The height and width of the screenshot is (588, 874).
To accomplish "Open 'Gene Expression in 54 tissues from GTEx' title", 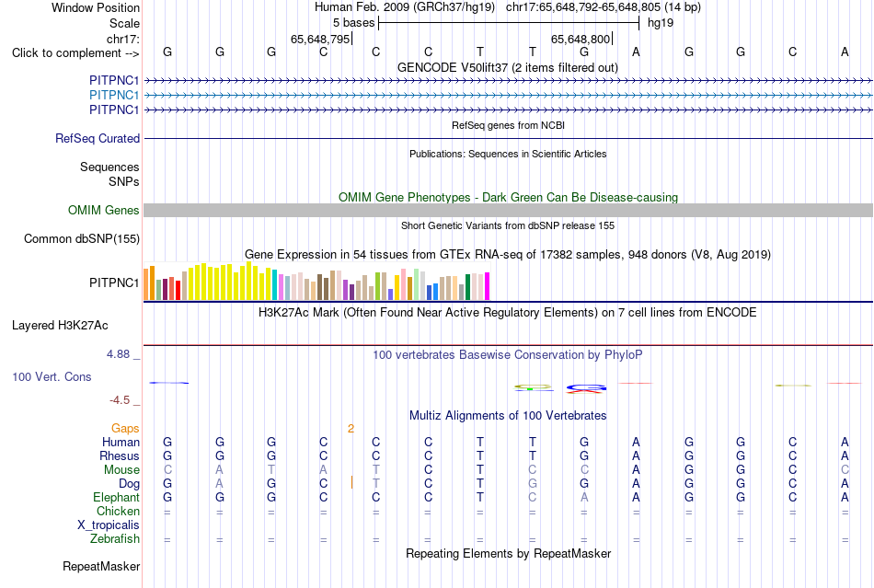I will click(507, 255).
